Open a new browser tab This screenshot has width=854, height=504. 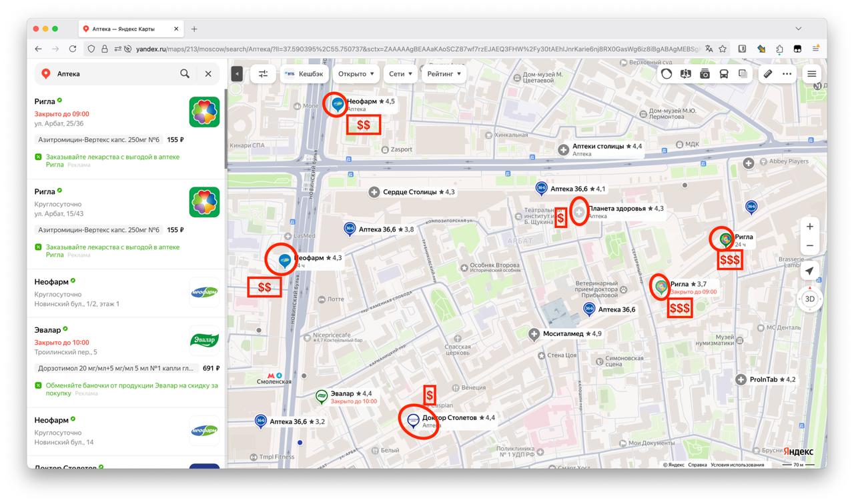[194, 29]
